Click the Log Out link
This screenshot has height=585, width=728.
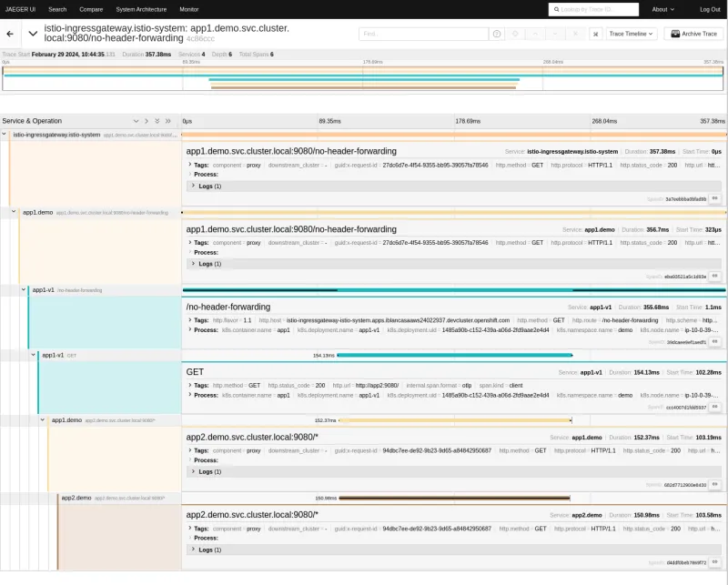[x=712, y=9]
